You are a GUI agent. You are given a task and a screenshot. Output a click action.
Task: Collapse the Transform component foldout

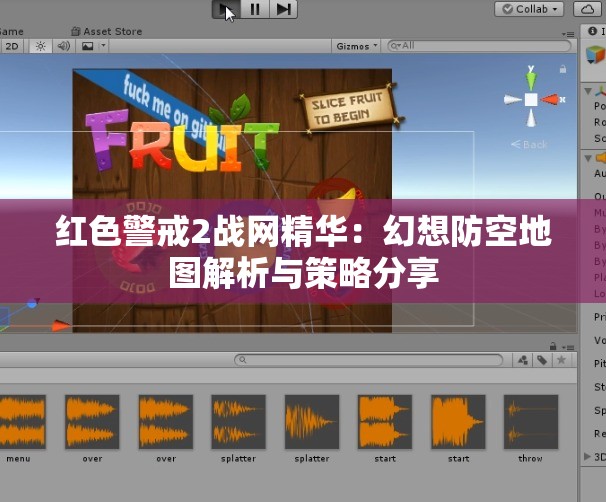pos(588,91)
